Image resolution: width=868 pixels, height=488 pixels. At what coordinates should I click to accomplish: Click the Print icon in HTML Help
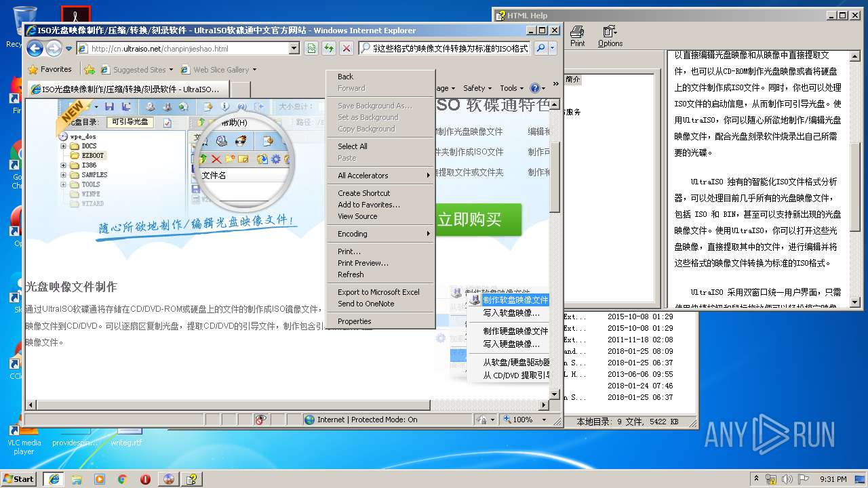click(x=577, y=36)
